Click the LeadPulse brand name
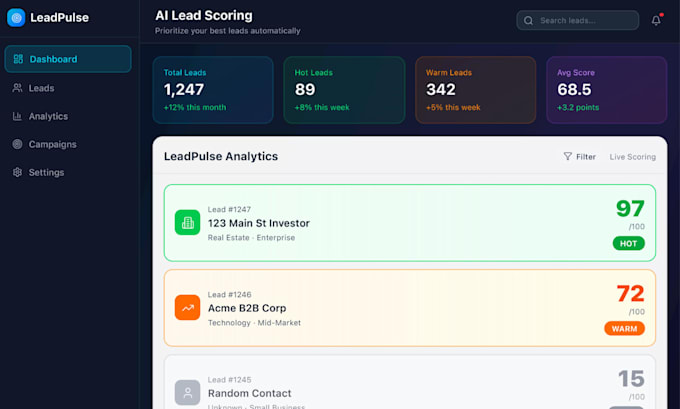This screenshot has width=680, height=409. [59, 18]
